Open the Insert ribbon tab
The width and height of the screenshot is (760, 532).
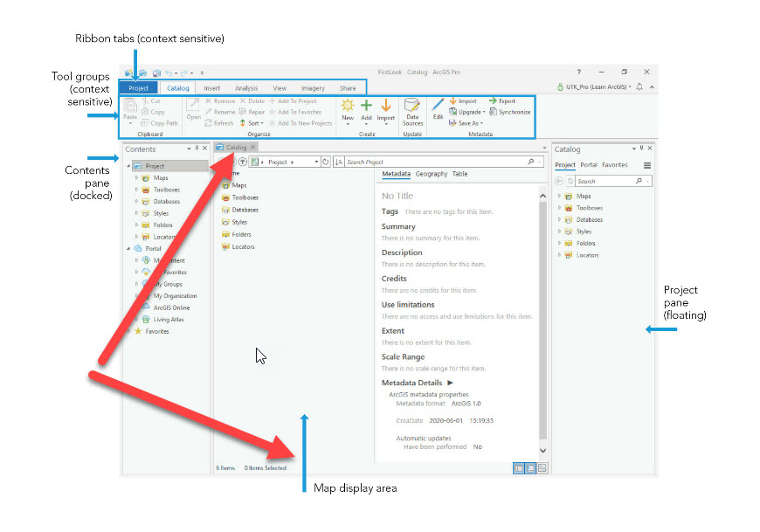tap(211, 88)
